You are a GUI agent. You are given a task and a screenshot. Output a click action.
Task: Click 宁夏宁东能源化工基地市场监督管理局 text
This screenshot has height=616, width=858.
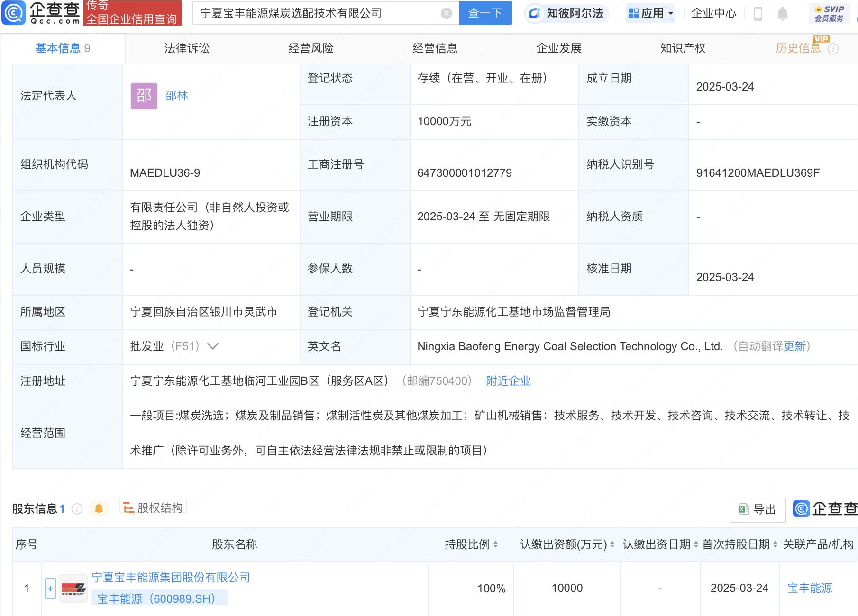[x=514, y=312]
